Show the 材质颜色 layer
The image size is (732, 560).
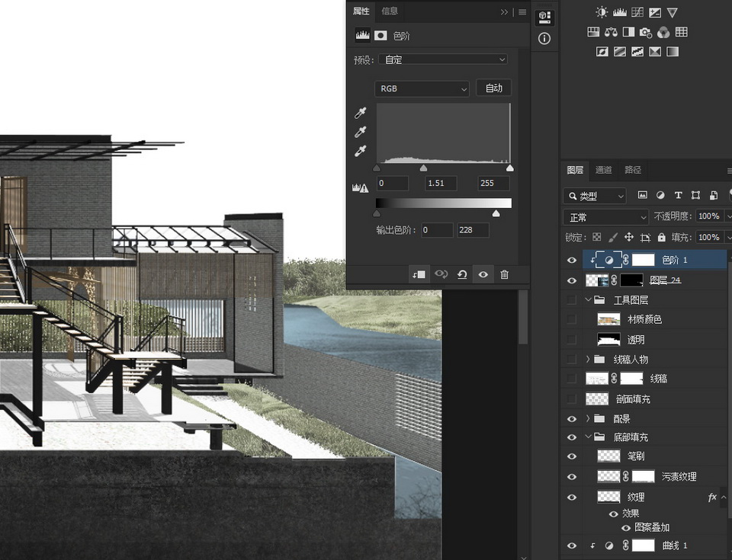pyautogui.click(x=572, y=320)
